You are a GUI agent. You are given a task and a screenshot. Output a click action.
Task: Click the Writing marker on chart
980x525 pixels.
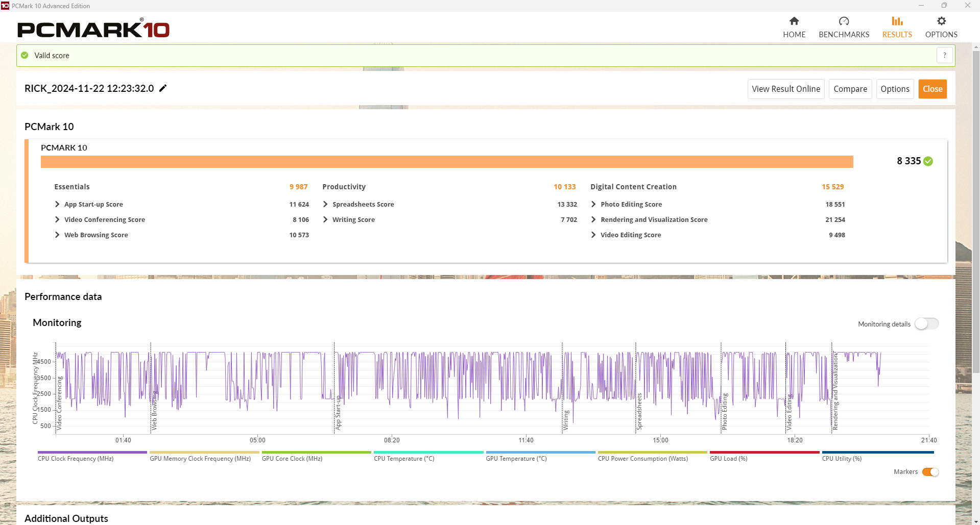pos(566,420)
